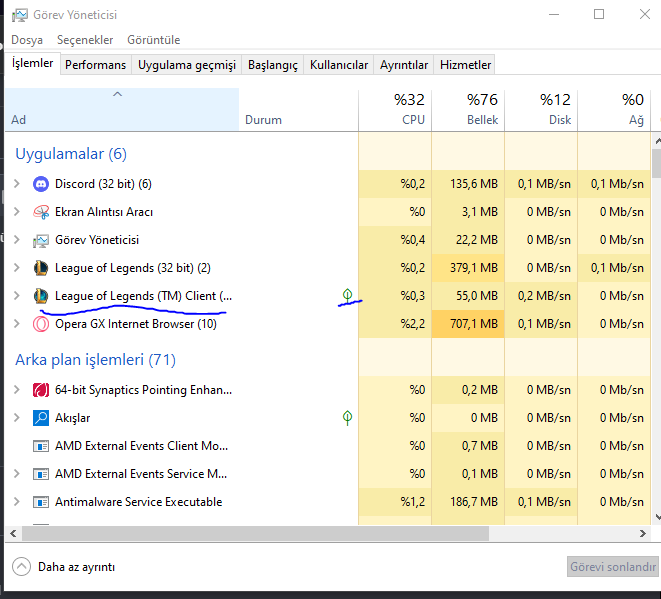Click the 0,2 MB/sn disk cell
The width and height of the screenshot is (661, 599).
(541, 296)
